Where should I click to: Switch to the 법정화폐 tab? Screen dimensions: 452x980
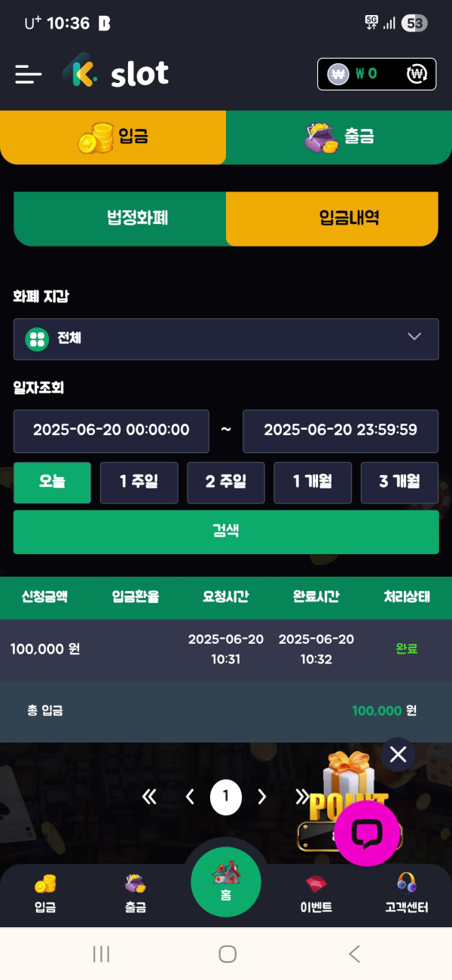(x=121, y=219)
